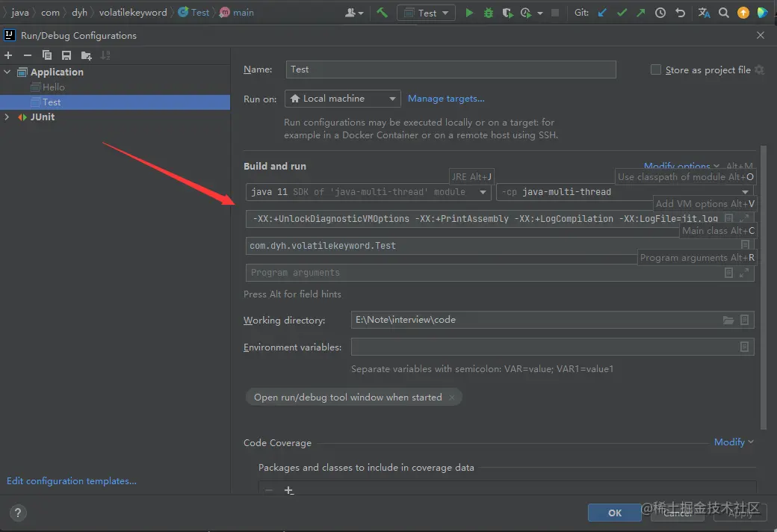Click the gear beside Store as project file

click(759, 70)
